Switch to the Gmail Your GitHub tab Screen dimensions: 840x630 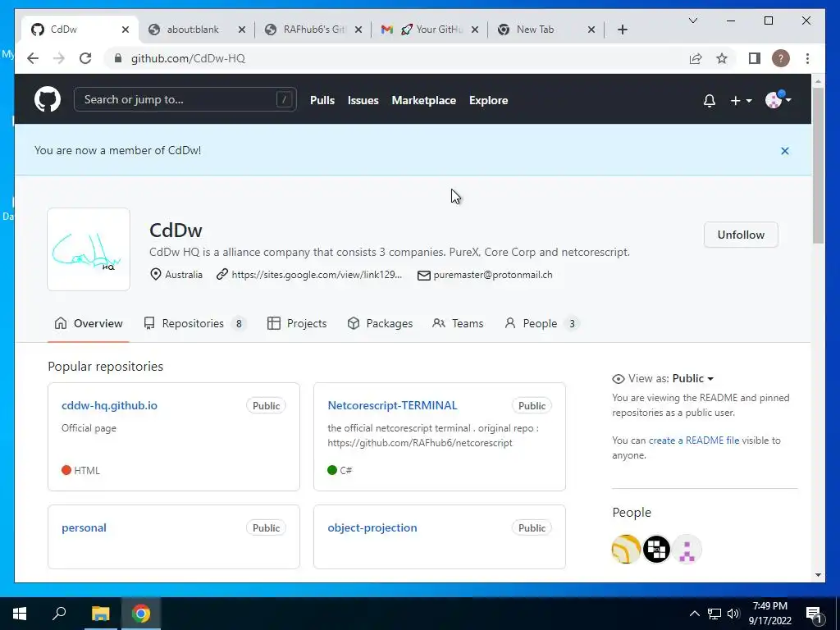(x=431, y=30)
